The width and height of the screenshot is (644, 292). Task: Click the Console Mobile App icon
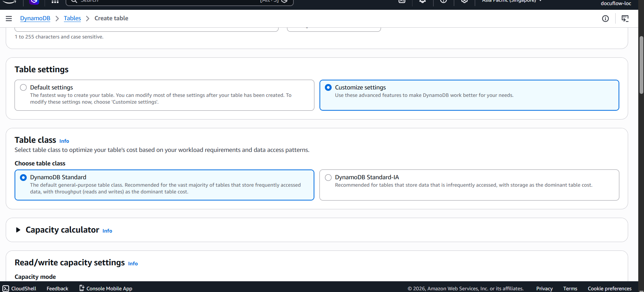pyautogui.click(x=82, y=288)
